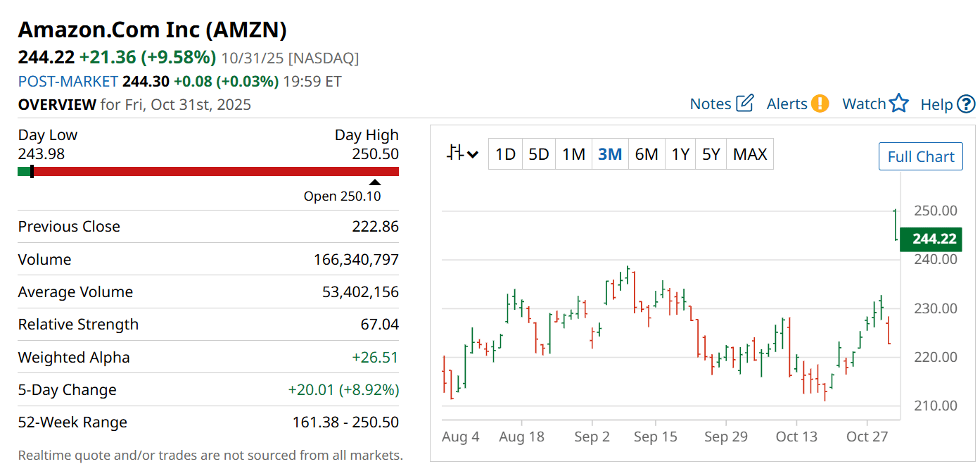Open the chart type dropdown icon

[462, 153]
